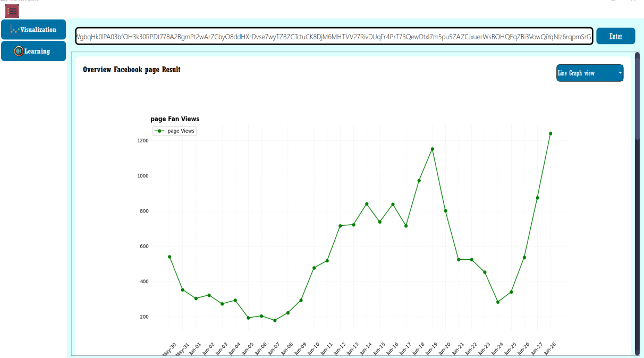Click the 'Overview Facebook page Result' heading
The height and width of the screenshot is (358, 644).
pyautogui.click(x=132, y=70)
